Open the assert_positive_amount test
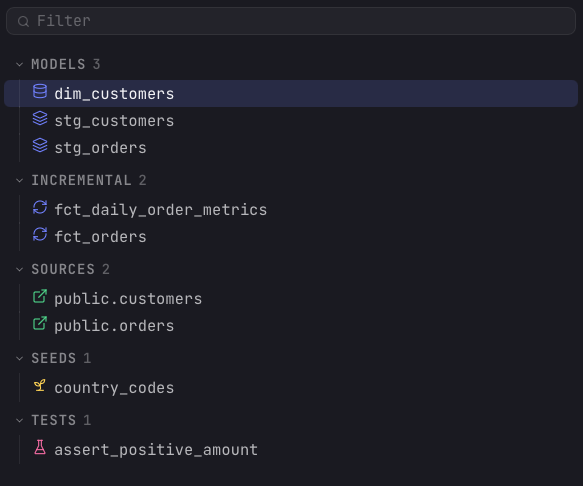Image resolution: width=583 pixels, height=486 pixels. coord(291,449)
